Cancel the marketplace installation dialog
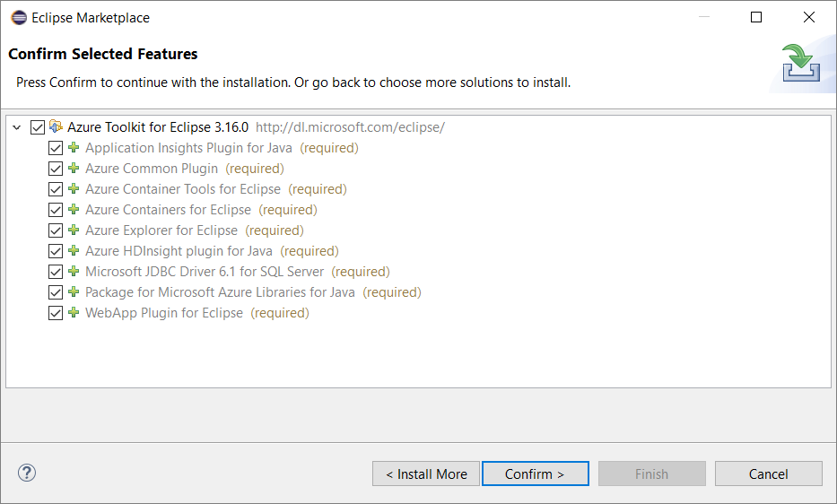Viewport: 837px width, 504px height. tap(768, 474)
